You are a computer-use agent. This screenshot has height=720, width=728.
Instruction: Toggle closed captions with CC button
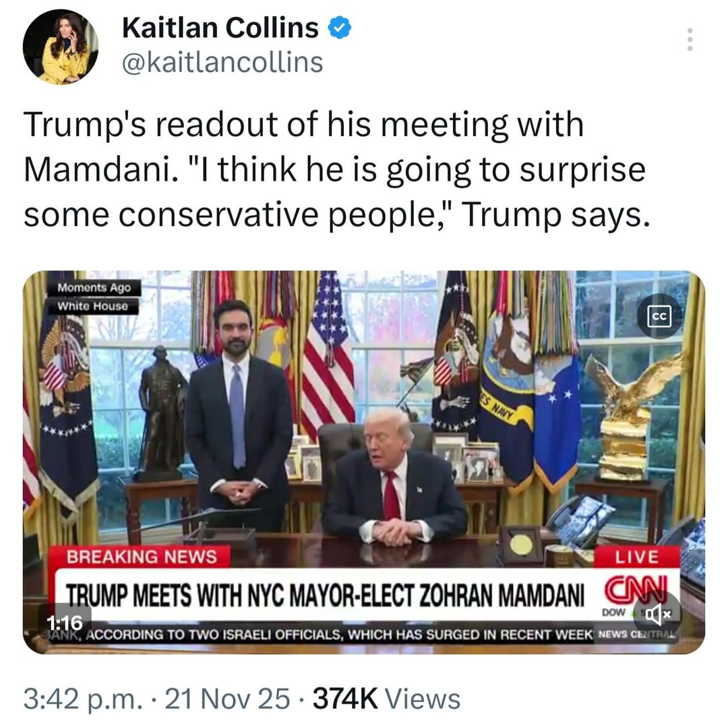pos(659,316)
